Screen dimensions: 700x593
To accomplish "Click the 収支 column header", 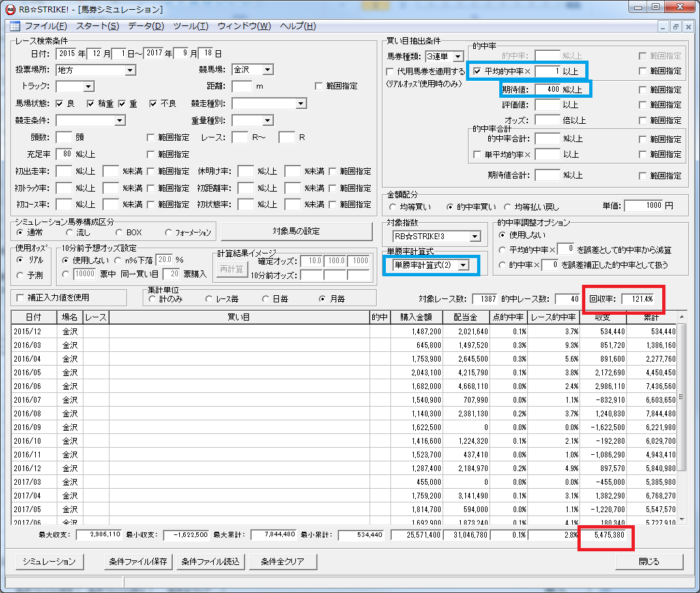I will point(603,317).
